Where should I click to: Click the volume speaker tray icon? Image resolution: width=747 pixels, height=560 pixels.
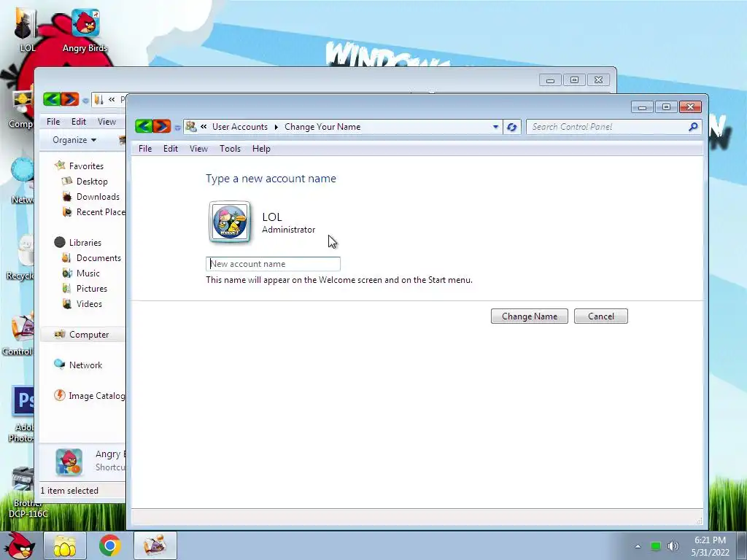(673, 546)
